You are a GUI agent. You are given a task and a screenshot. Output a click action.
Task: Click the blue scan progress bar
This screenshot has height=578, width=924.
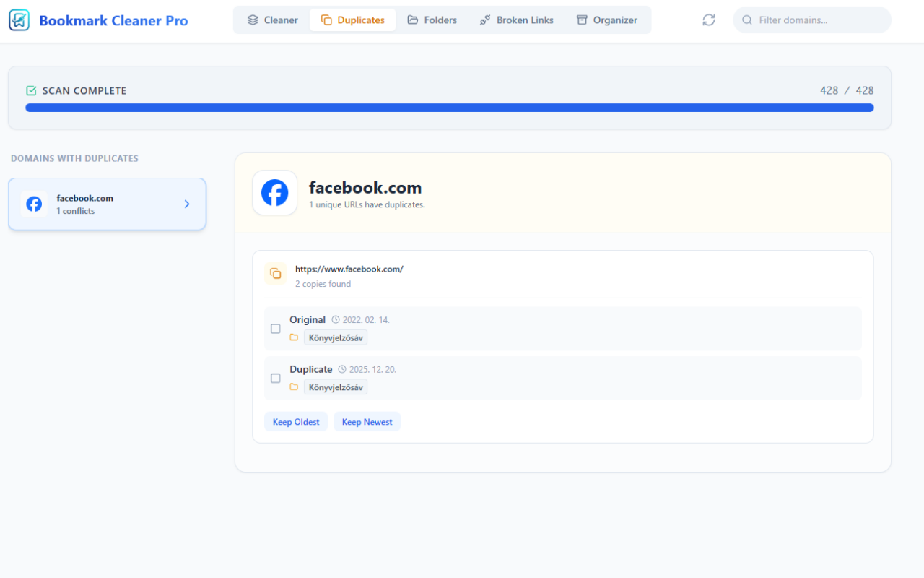click(450, 108)
